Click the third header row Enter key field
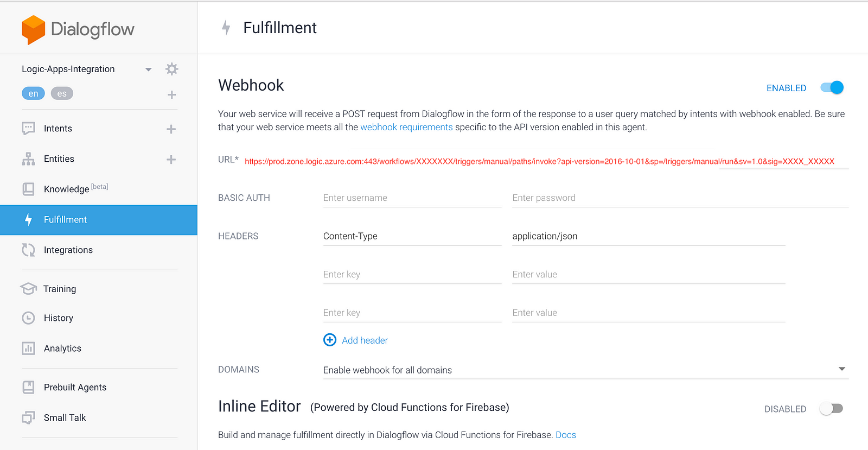 (x=412, y=313)
